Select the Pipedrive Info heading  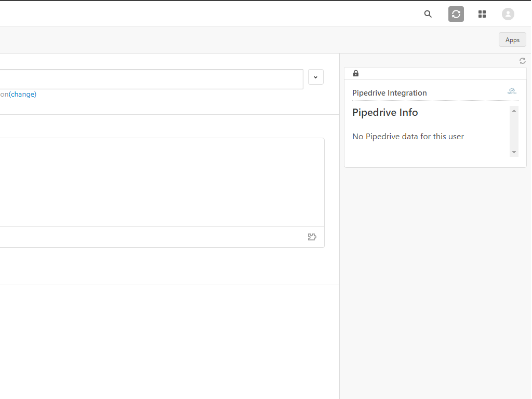point(385,112)
